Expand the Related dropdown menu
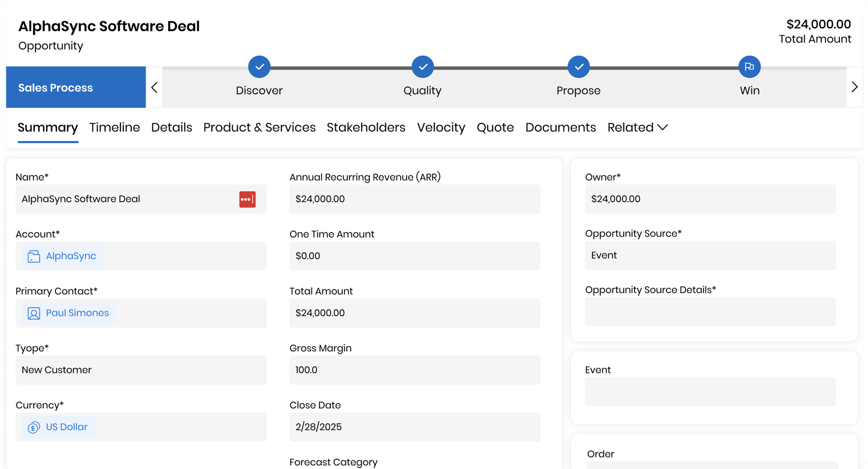Image resolution: width=868 pixels, height=469 pixels. 638,127
